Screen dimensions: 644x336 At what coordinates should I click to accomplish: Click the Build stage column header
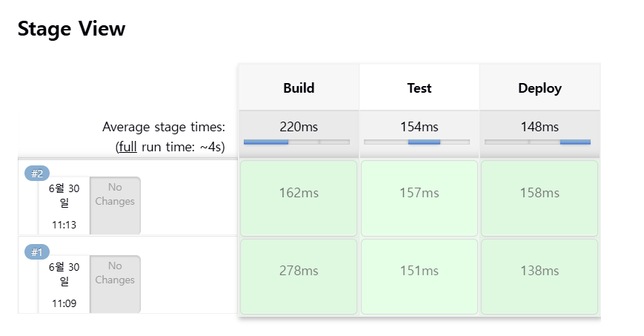299,88
